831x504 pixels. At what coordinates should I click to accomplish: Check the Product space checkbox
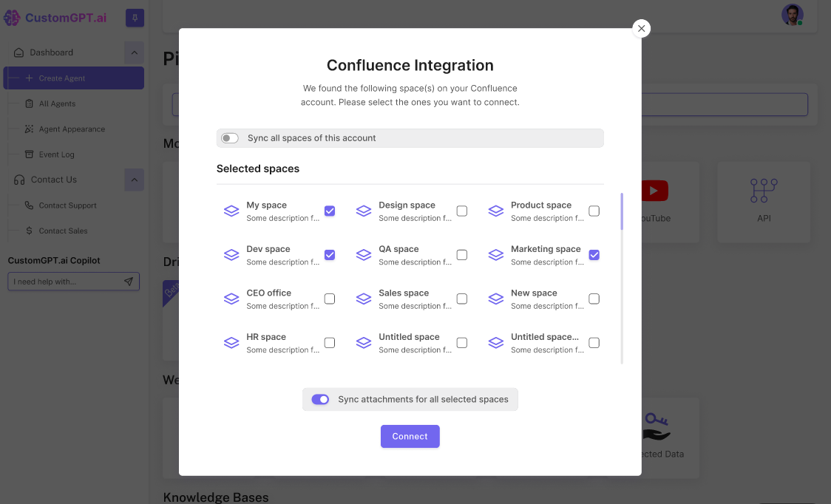tap(594, 211)
